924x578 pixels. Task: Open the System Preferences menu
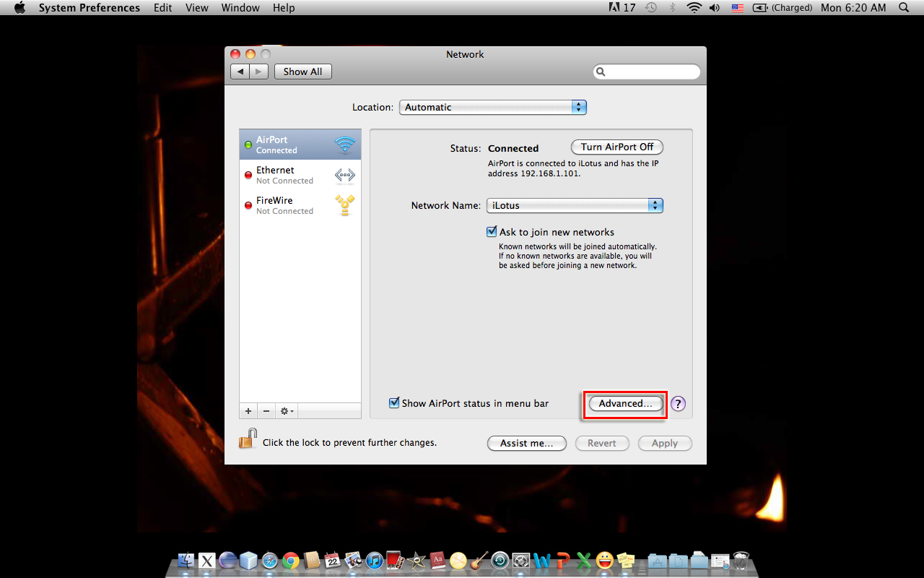(x=90, y=8)
